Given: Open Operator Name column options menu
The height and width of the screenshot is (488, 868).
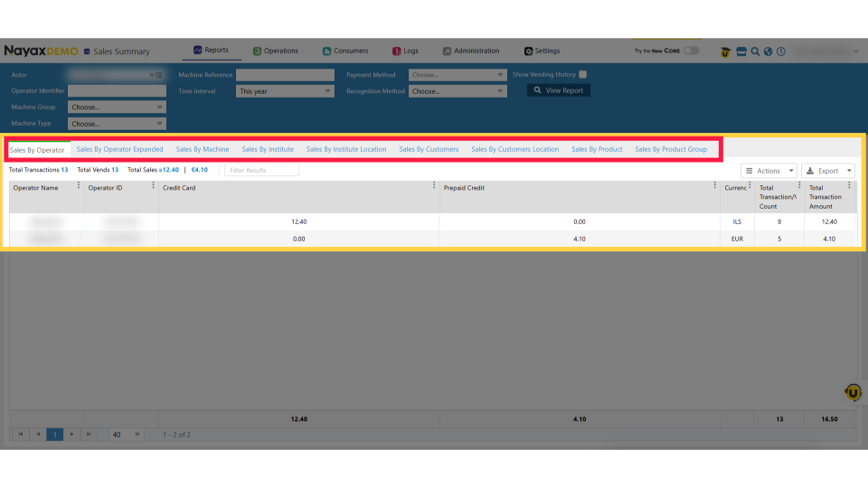Looking at the screenshot, I should [79, 185].
